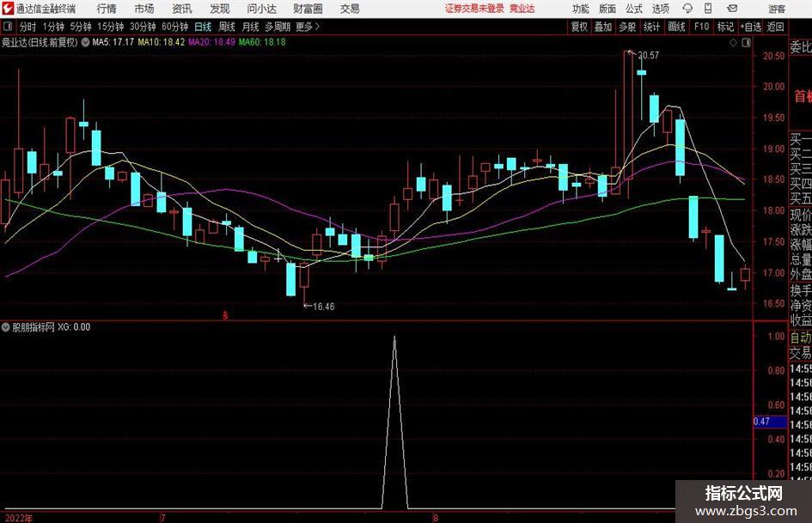Open the mobile phone icon
The height and width of the screenshot is (523, 812).
pos(708,9)
